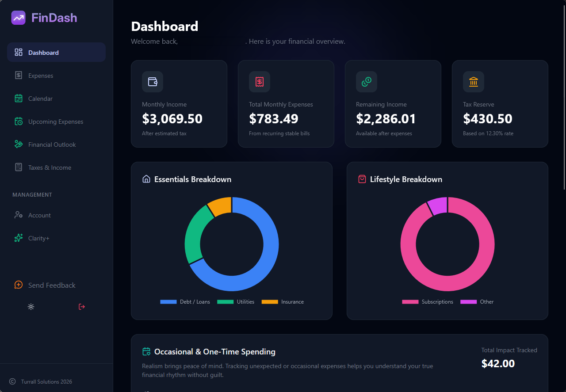Toggle Debt / Loans blue legend swatch

(168, 302)
